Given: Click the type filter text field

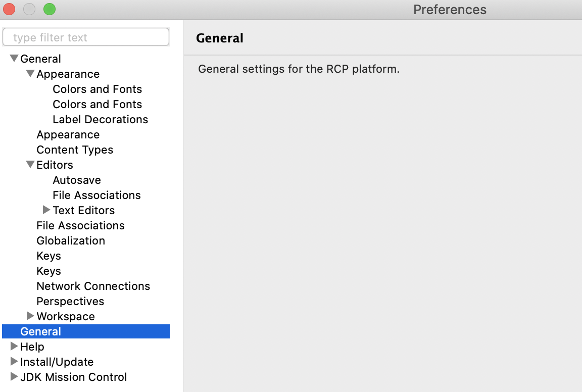Looking at the screenshot, I should click(86, 37).
